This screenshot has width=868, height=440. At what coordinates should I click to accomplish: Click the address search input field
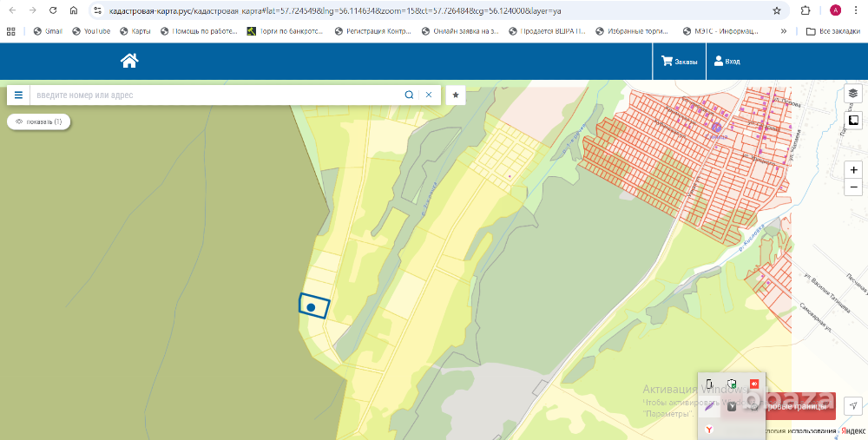(x=217, y=95)
